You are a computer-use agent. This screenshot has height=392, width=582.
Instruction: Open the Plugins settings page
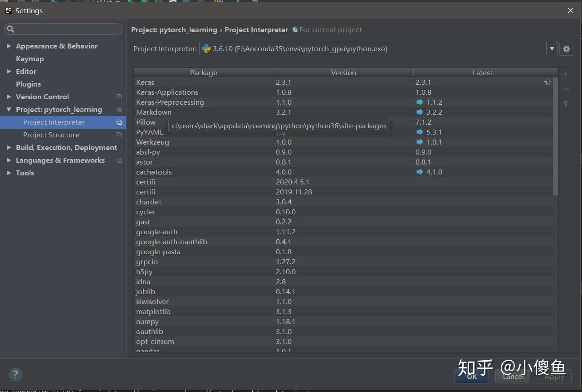coord(28,84)
